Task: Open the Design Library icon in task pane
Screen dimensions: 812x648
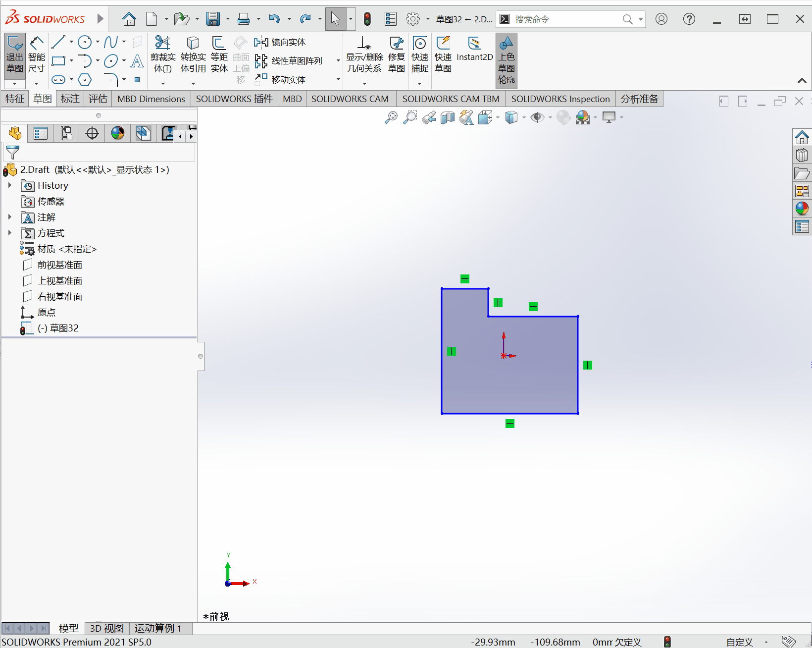Action: point(802,155)
